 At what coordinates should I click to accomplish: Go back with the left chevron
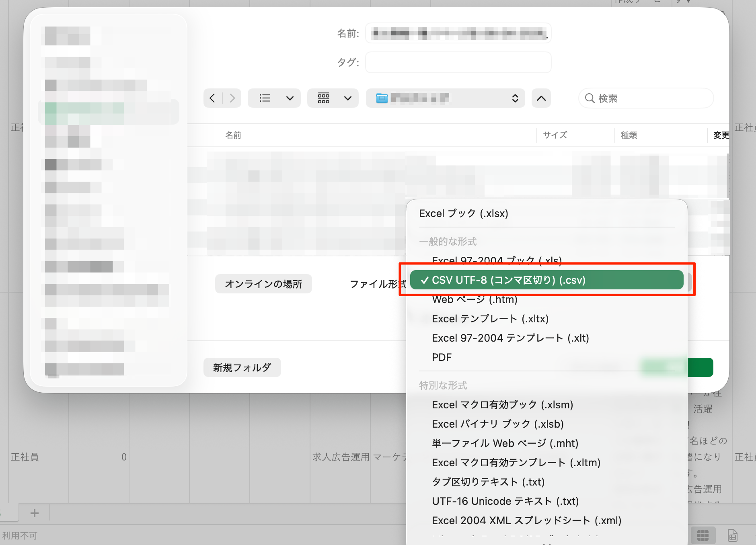212,98
